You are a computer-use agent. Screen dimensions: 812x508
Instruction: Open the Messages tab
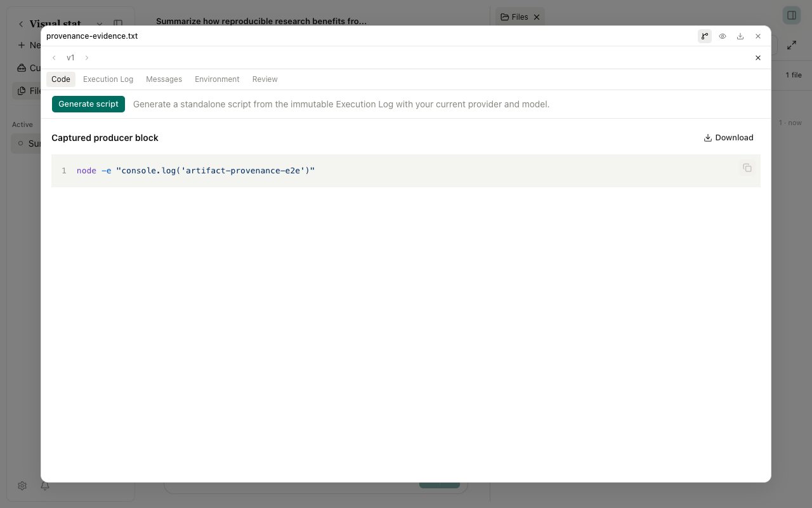pyautogui.click(x=164, y=79)
